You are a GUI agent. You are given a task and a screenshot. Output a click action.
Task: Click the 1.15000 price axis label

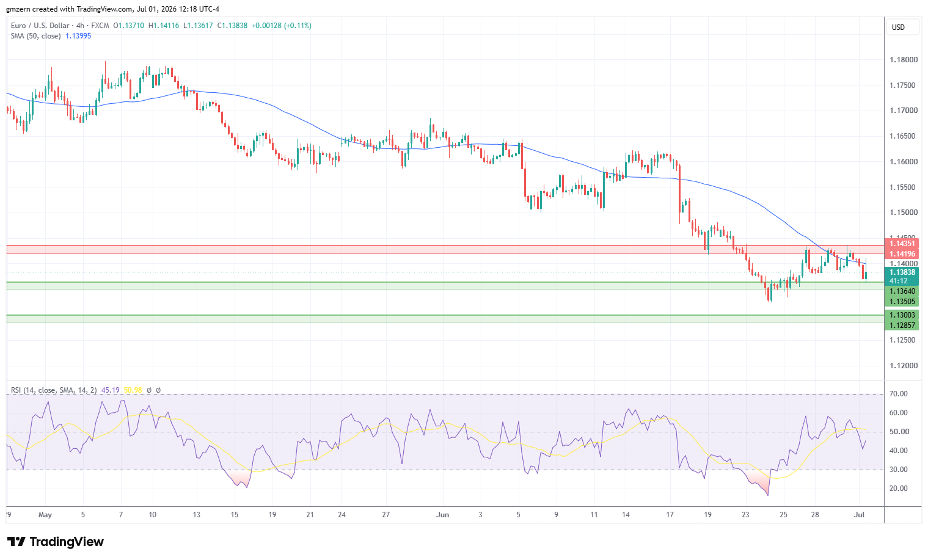pyautogui.click(x=903, y=213)
